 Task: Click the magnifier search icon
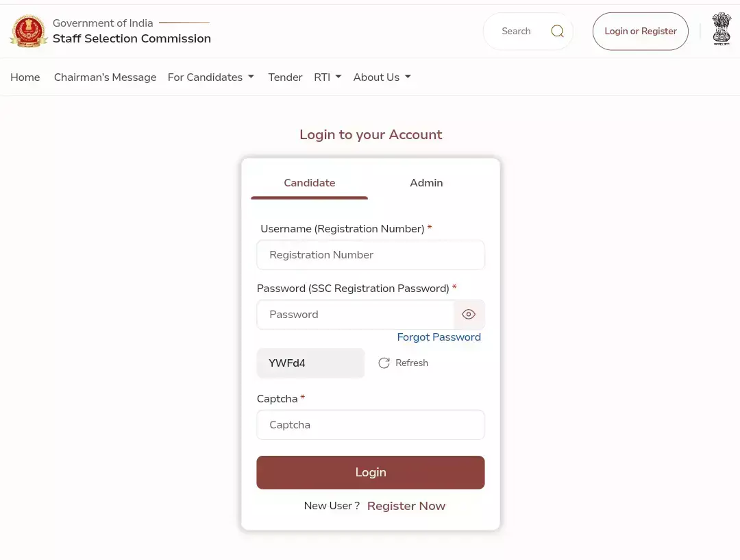pos(558,32)
